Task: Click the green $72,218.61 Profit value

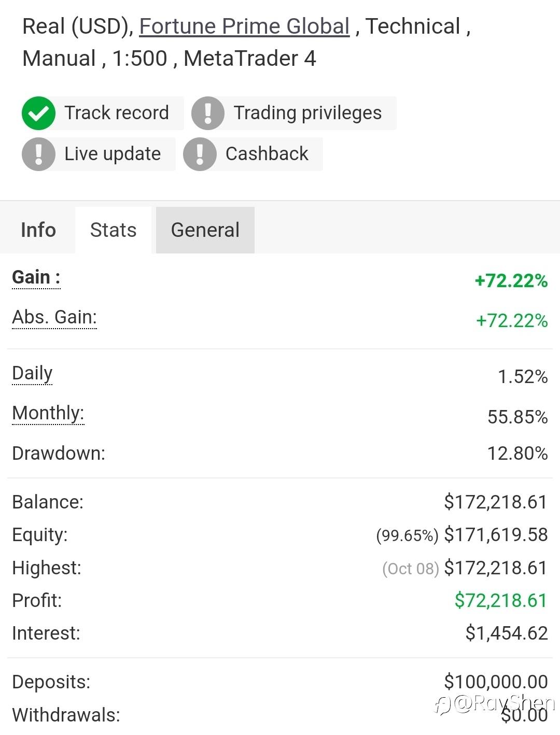Action: [501, 600]
